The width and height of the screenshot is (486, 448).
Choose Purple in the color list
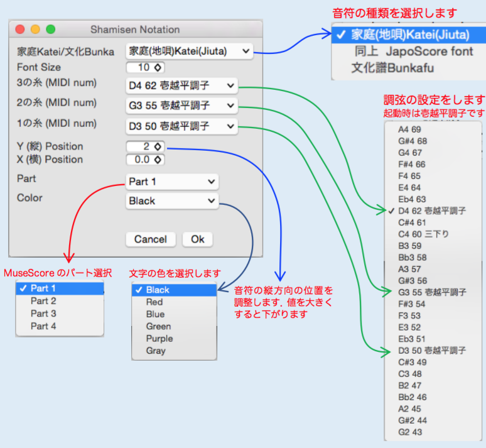(x=159, y=339)
